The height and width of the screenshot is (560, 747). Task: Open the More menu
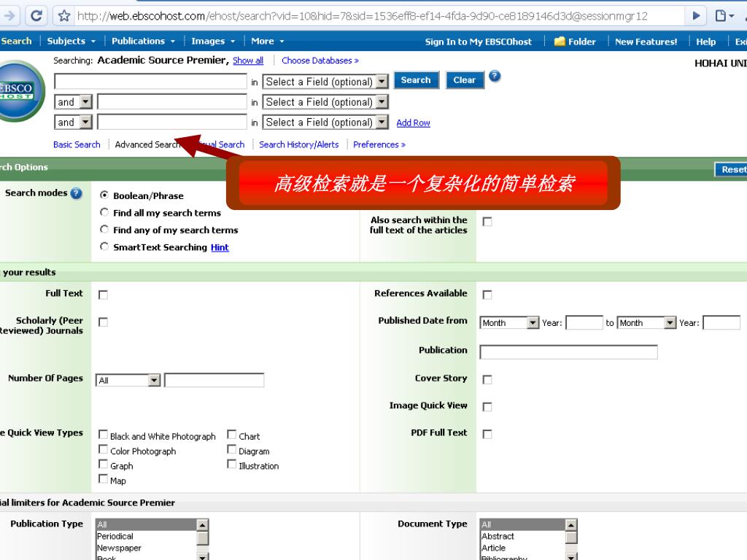pos(267,41)
